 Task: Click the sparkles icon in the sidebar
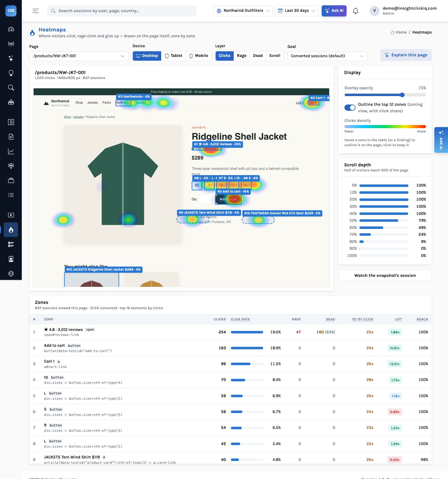point(11,58)
